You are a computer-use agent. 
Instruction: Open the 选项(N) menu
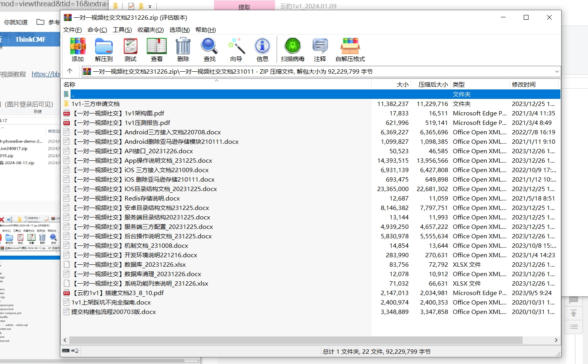click(179, 30)
